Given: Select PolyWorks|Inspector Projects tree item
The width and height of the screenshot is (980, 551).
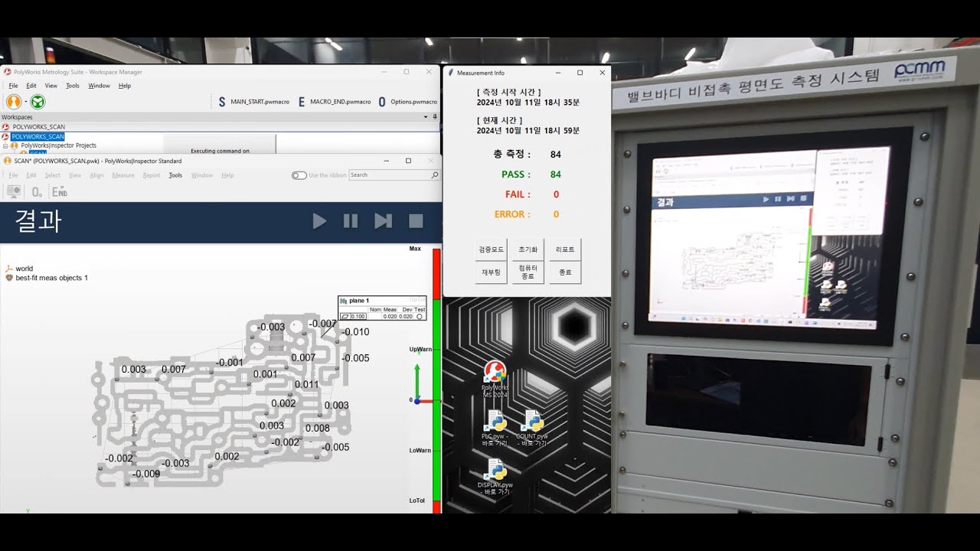Looking at the screenshot, I should pyautogui.click(x=58, y=145).
